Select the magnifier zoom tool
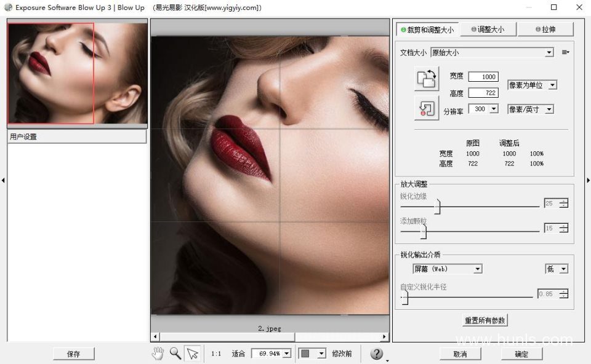The width and height of the screenshot is (591, 364). (175, 353)
